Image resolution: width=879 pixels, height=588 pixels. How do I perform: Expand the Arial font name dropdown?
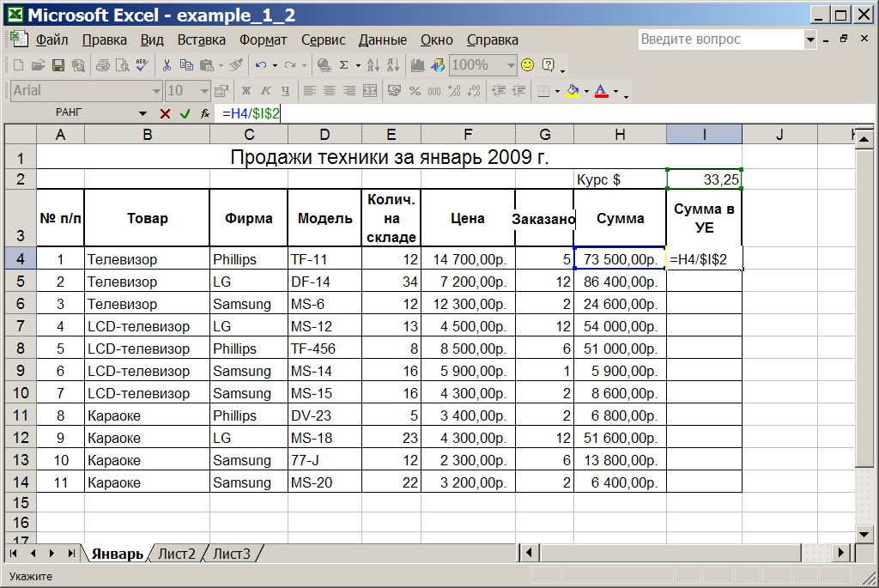click(x=156, y=91)
